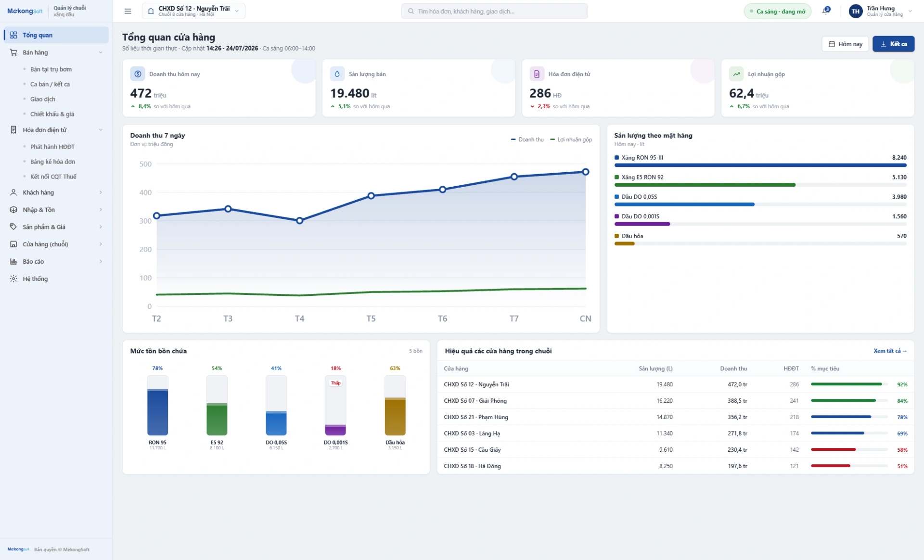The height and width of the screenshot is (560, 924).
Task: Expand the Báo cáo sidebar section
Action: coord(56,262)
